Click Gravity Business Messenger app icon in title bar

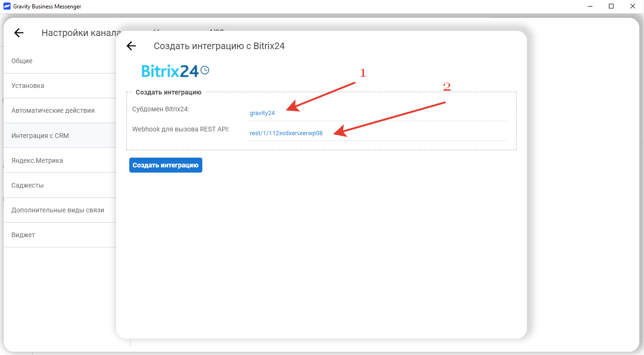click(x=7, y=7)
